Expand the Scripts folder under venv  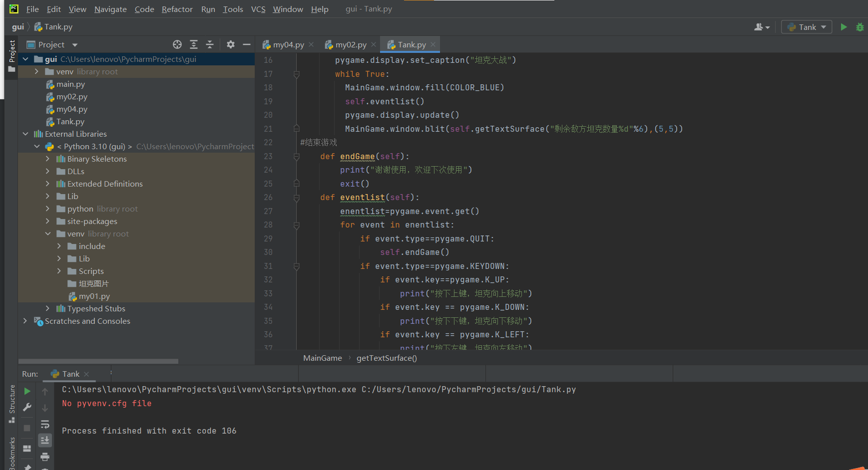click(59, 271)
